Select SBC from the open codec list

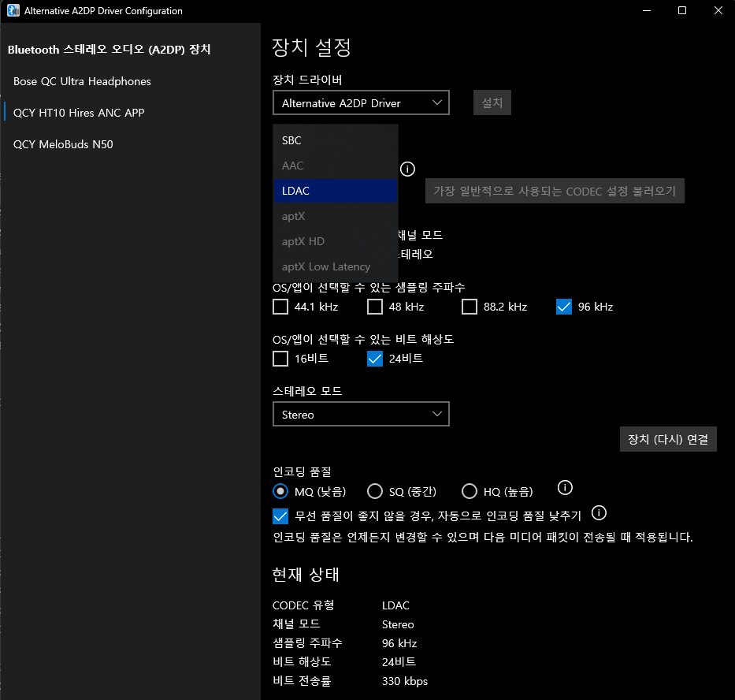click(x=291, y=140)
